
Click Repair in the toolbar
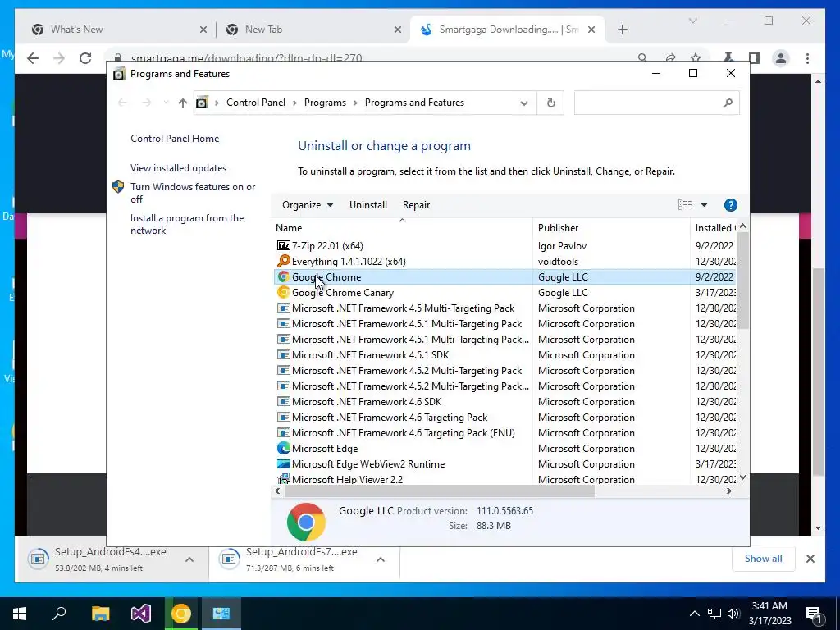(x=416, y=204)
